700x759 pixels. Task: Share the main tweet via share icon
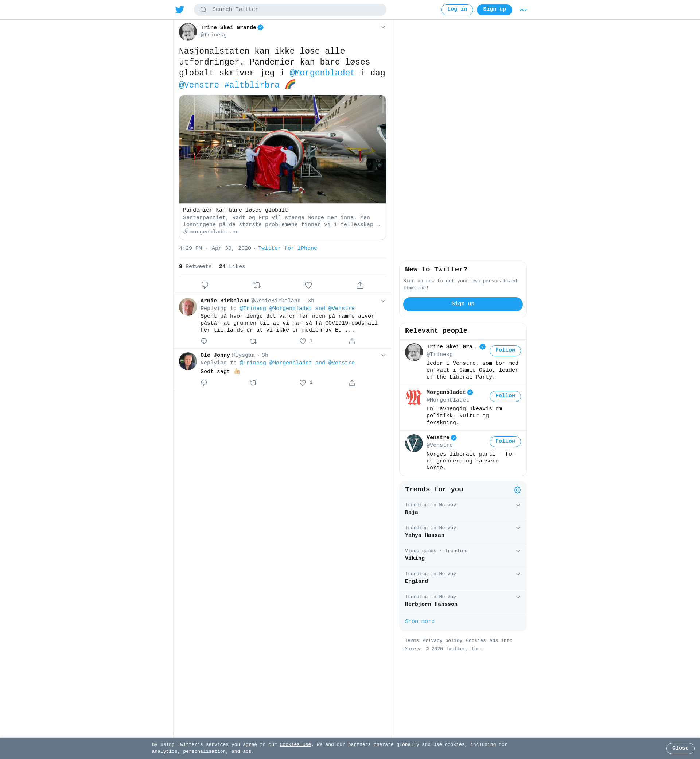tap(360, 285)
